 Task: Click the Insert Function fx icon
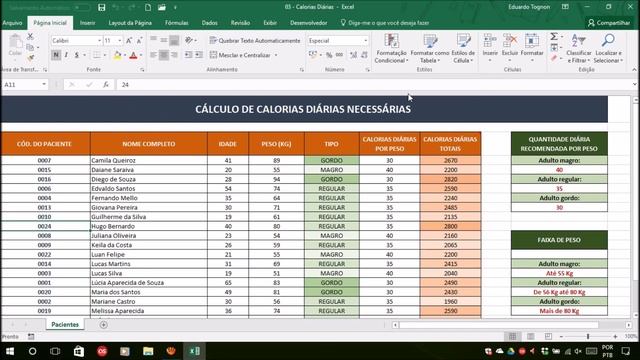click(x=106, y=84)
